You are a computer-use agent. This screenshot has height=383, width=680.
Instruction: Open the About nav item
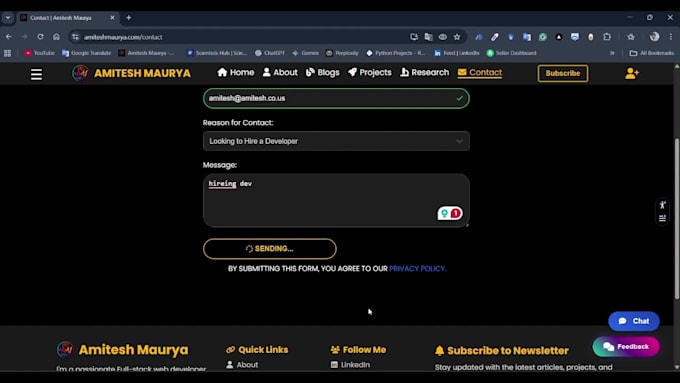point(280,72)
